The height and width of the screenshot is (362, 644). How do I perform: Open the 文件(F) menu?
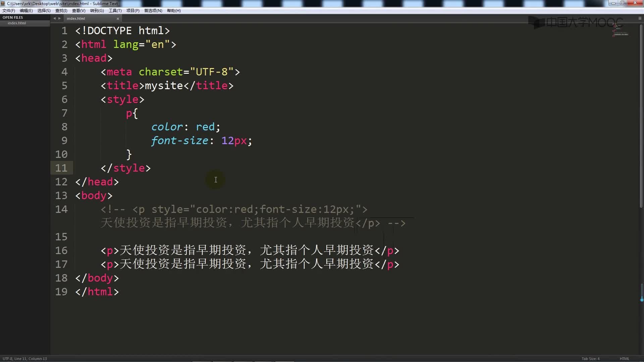click(x=9, y=11)
